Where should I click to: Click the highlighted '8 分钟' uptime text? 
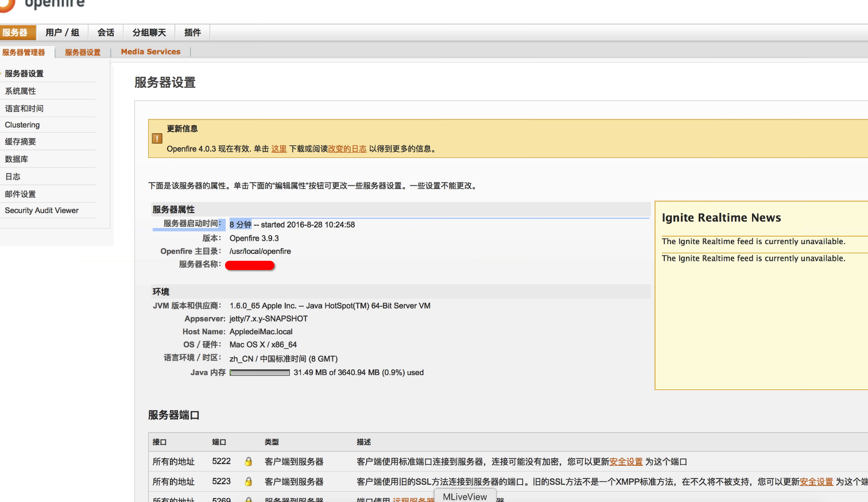tap(241, 225)
